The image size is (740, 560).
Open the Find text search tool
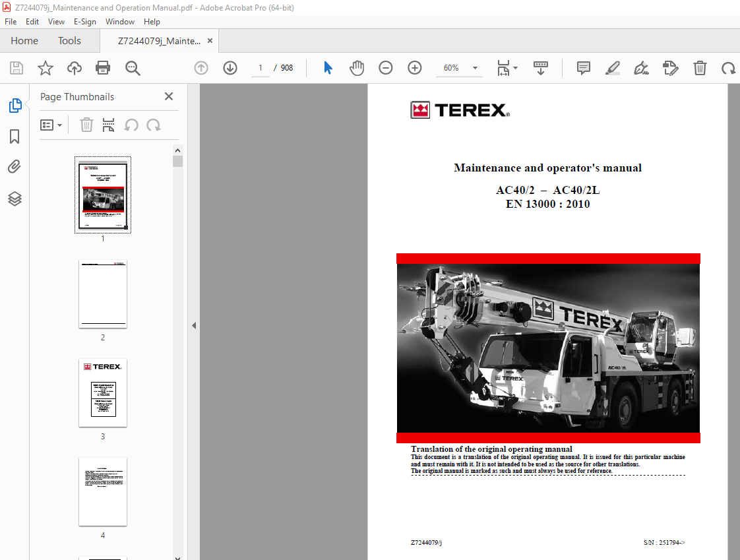[x=133, y=68]
